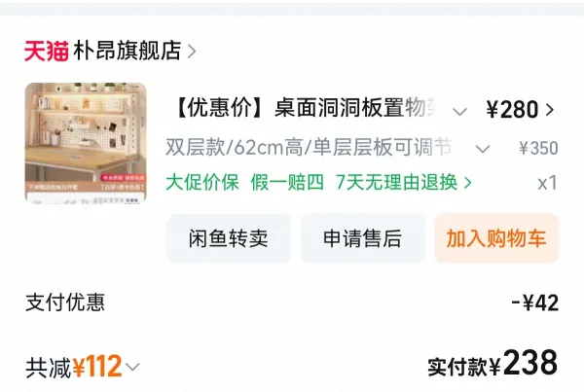Tap the 加入购物车 button
Viewport: 584px width, 392px height.
tap(496, 238)
